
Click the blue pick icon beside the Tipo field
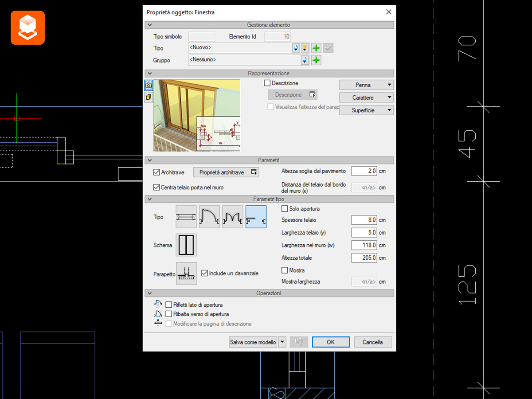[296, 47]
